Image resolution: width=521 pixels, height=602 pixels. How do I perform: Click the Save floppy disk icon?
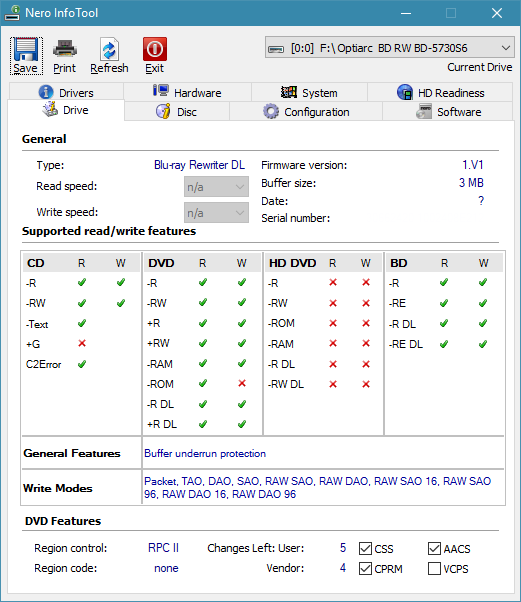click(26, 49)
